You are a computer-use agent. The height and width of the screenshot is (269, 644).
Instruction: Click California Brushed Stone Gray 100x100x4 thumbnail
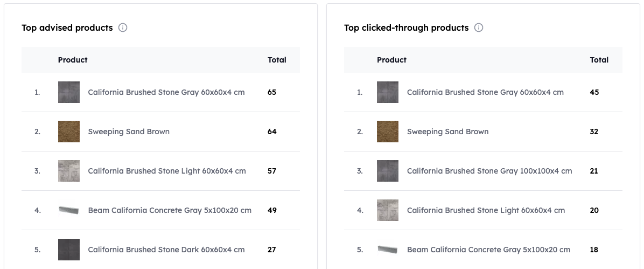pyautogui.click(x=388, y=171)
